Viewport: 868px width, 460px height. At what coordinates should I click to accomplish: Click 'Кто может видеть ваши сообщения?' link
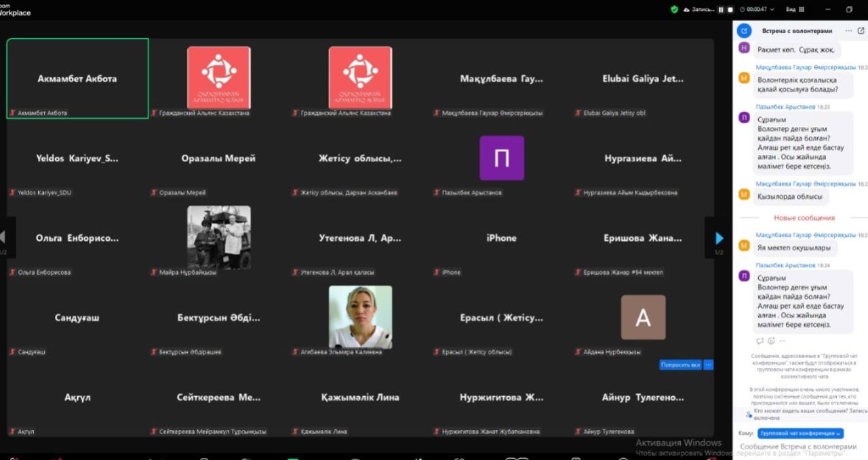pyautogui.click(x=799, y=410)
